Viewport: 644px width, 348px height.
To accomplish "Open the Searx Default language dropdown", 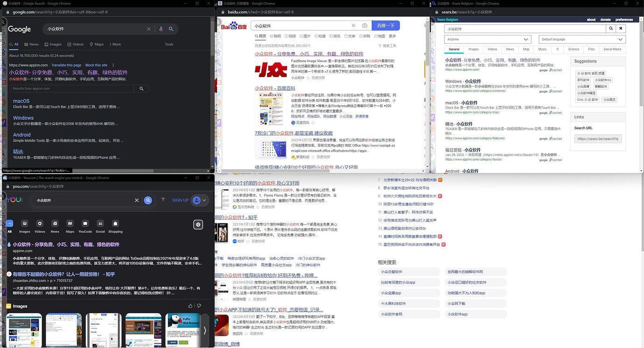I will coord(582,39).
